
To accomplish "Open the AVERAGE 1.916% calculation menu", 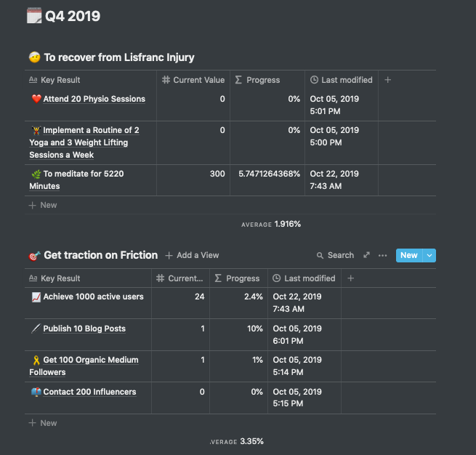I will (270, 225).
